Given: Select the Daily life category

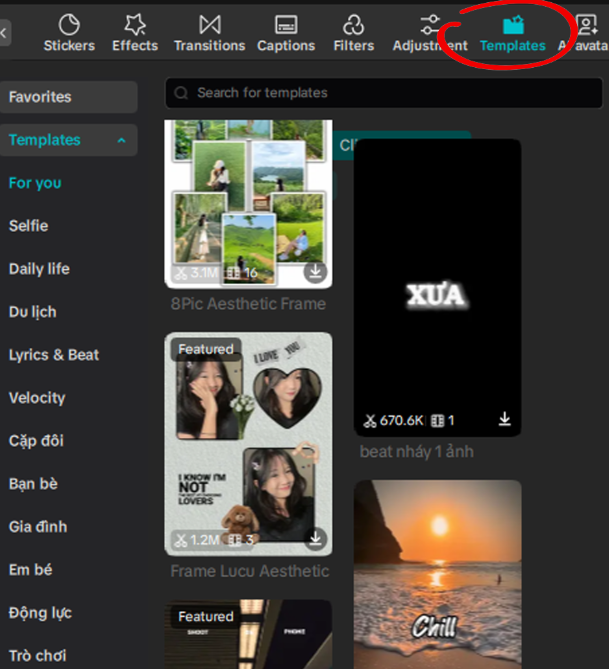Looking at the screenshot, I should pyautogui.click(x=39, y=269).
